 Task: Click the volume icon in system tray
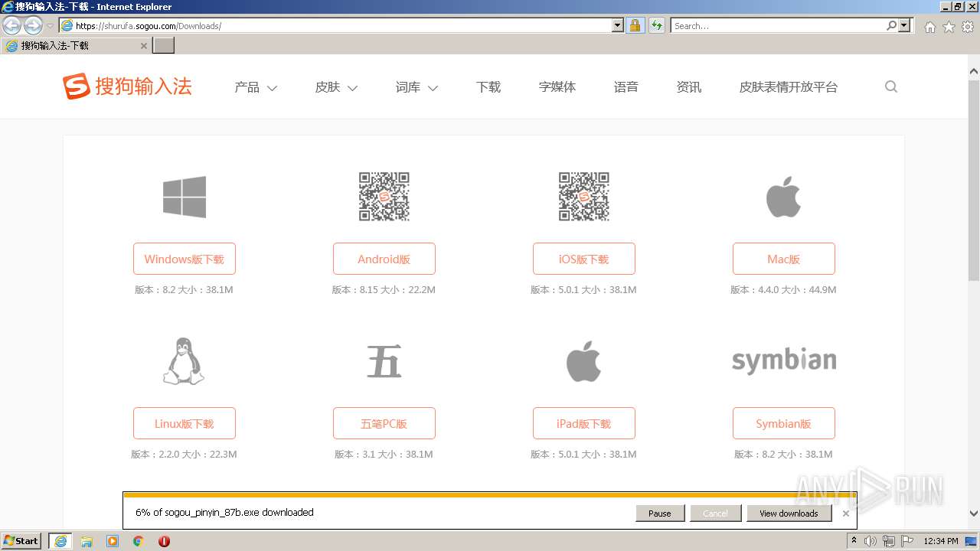[x=871, y=541]
